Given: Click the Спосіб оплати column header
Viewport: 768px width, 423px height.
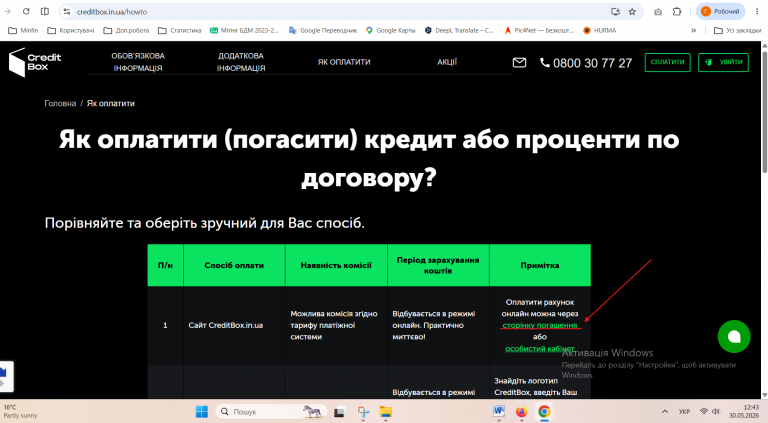Looking at the screenshot, I should click(x=234, y=265).
